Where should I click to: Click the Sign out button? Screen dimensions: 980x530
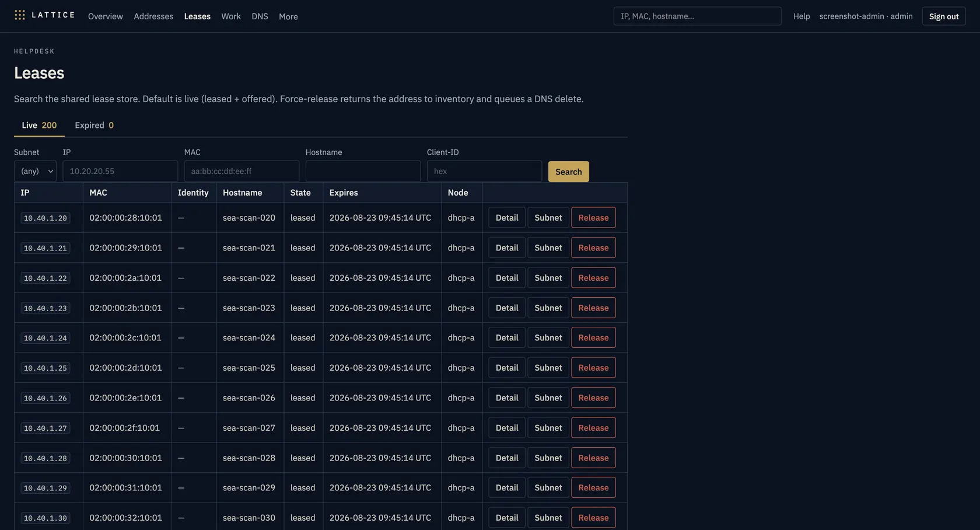pyautogui.click(x=943, y=16)
